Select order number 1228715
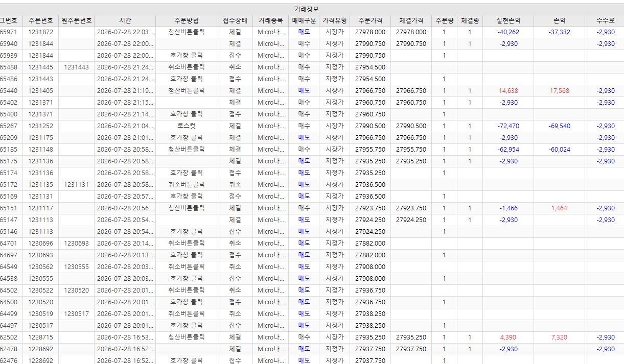 click(40, 337)
